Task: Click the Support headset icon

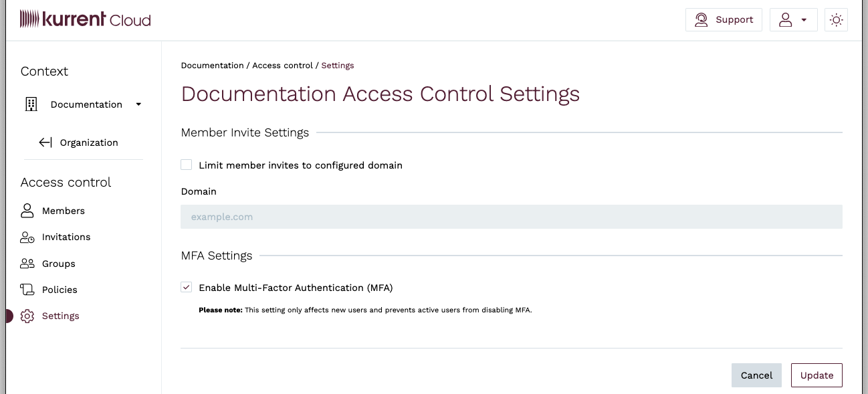Action: [701, 19]
